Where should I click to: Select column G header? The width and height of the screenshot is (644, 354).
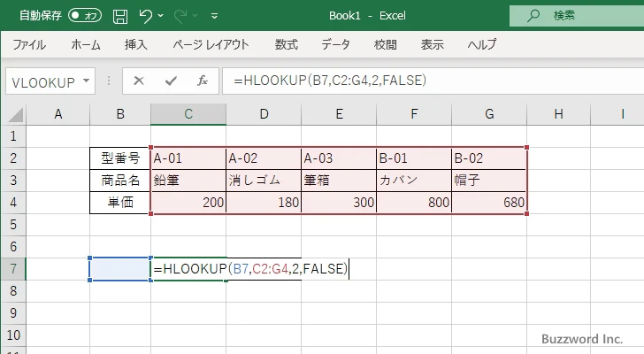click(x=489, y=114)
